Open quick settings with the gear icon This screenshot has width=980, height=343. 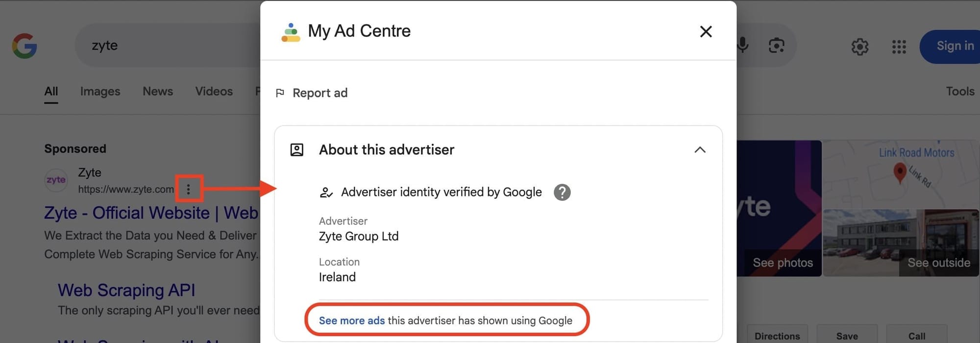coord(860,47)
